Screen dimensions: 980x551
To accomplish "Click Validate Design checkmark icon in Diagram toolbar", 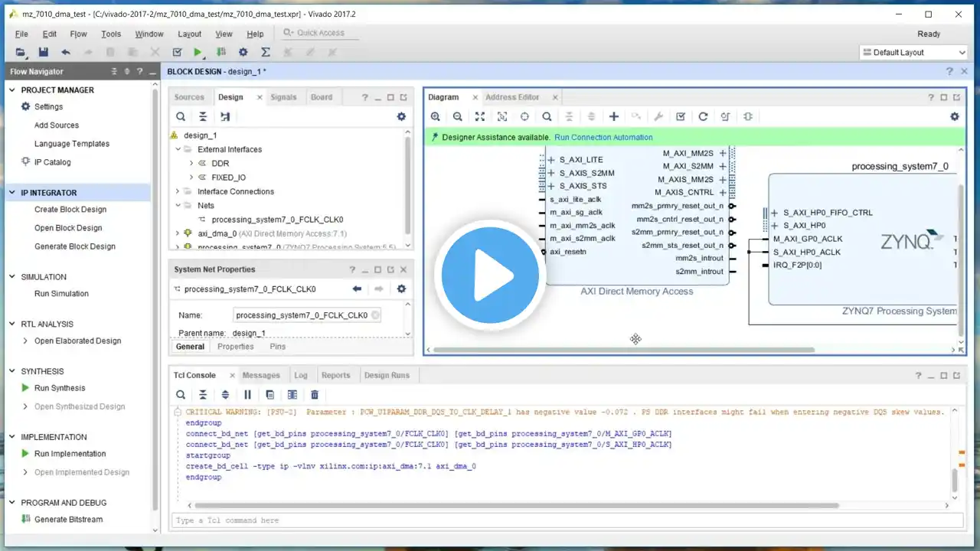I will (680, 116).
